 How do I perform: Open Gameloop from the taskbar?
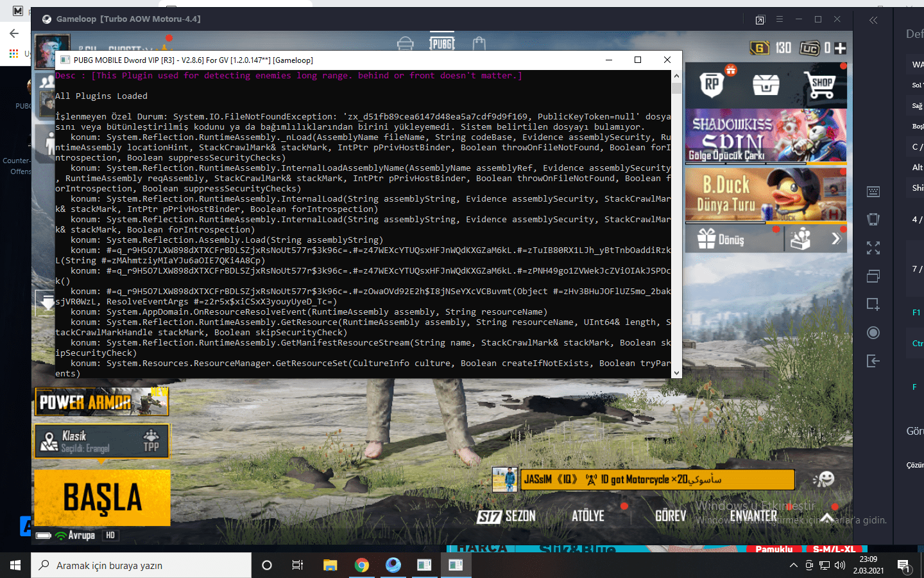[393, 565]
